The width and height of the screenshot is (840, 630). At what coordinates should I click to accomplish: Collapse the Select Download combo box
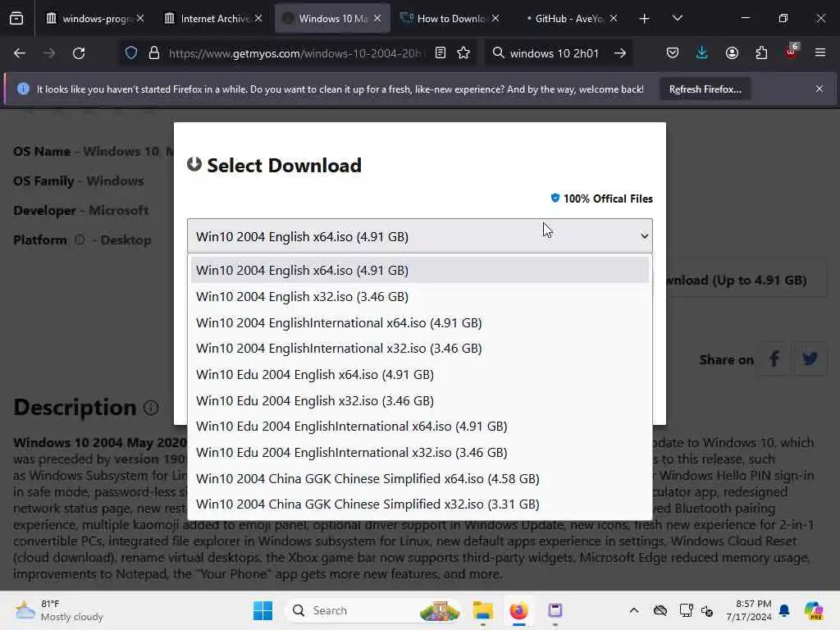(x=419, y=236)
